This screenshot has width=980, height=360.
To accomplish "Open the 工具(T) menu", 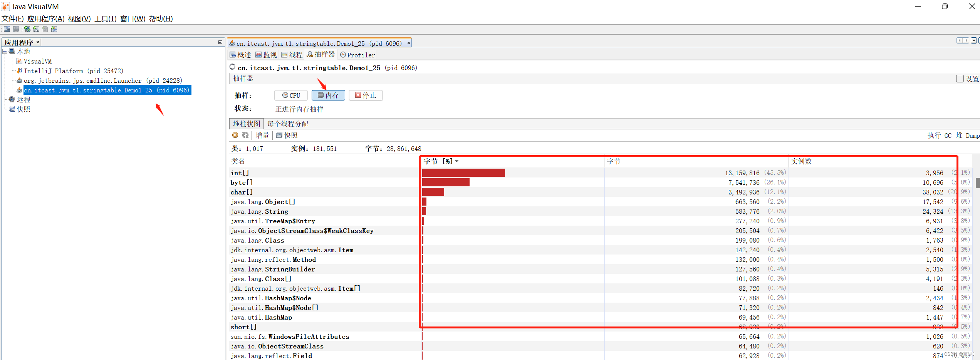I will pos(106,18).
